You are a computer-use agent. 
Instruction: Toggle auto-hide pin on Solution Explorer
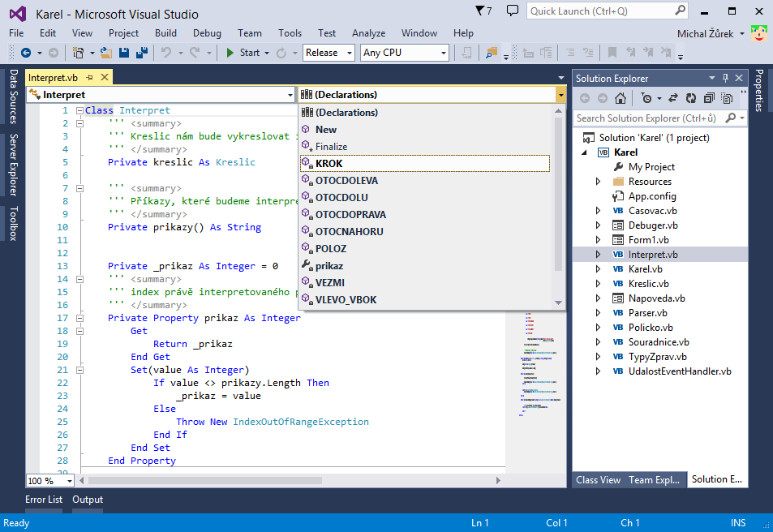point(726,78)
